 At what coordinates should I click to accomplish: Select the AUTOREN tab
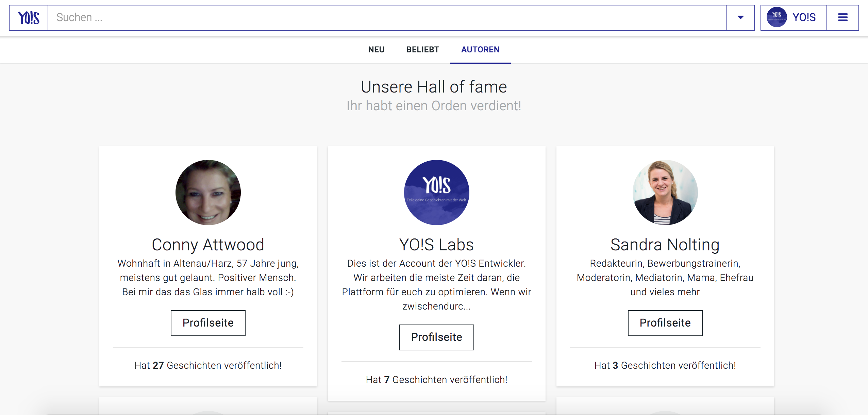(480, 50)
